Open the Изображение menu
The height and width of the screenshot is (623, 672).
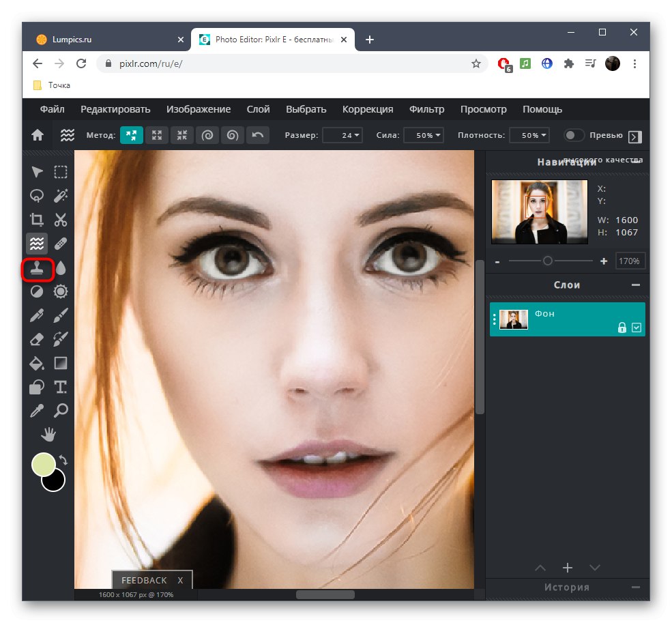click(198, 109)
